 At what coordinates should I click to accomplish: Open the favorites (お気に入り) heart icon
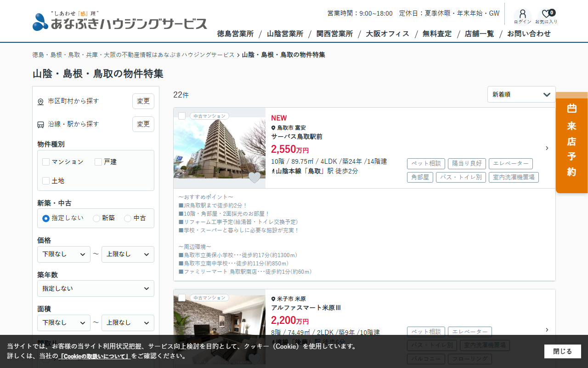click(546, 16)
